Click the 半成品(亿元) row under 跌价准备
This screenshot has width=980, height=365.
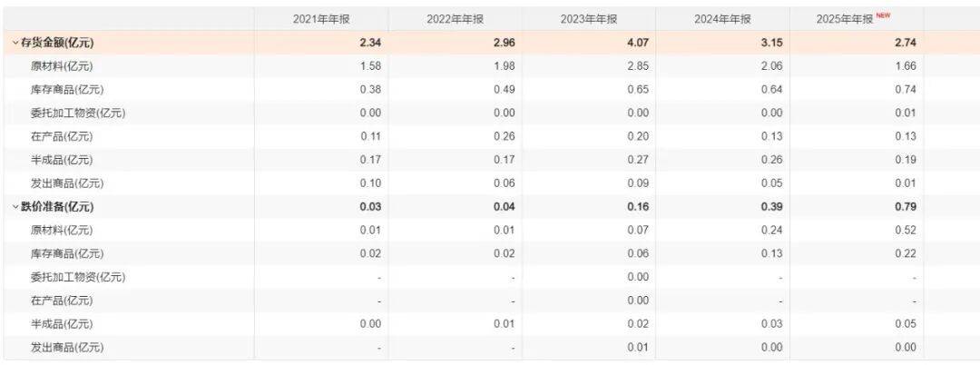click(490, 324)
